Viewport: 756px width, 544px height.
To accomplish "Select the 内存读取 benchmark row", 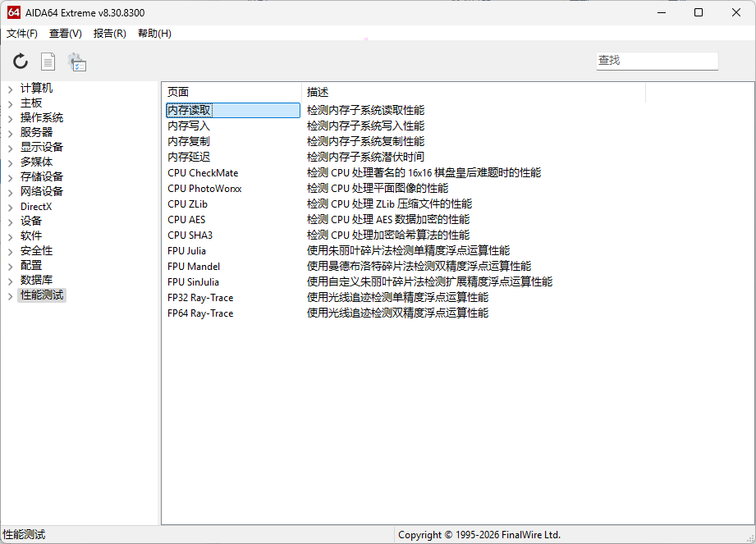I will click(x=233, y=110).
